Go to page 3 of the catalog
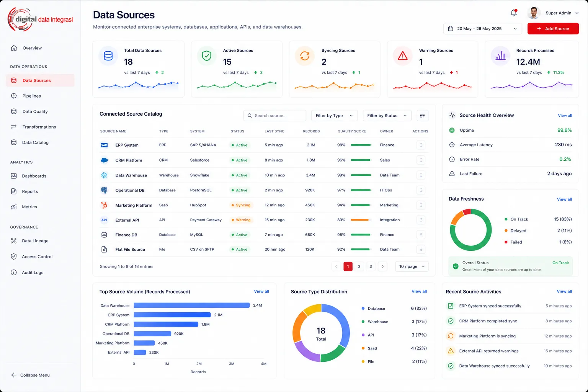This screenshot has width=588, height=392. click(371, 266)
